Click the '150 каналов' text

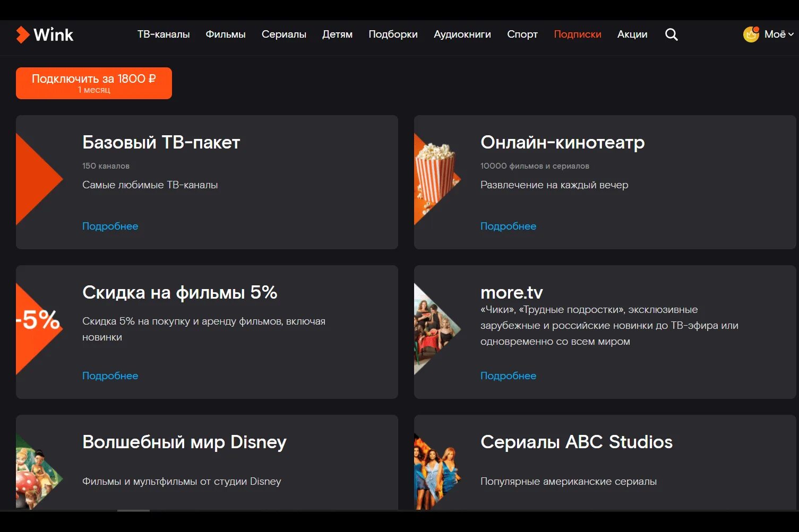[x=106, y=166]
